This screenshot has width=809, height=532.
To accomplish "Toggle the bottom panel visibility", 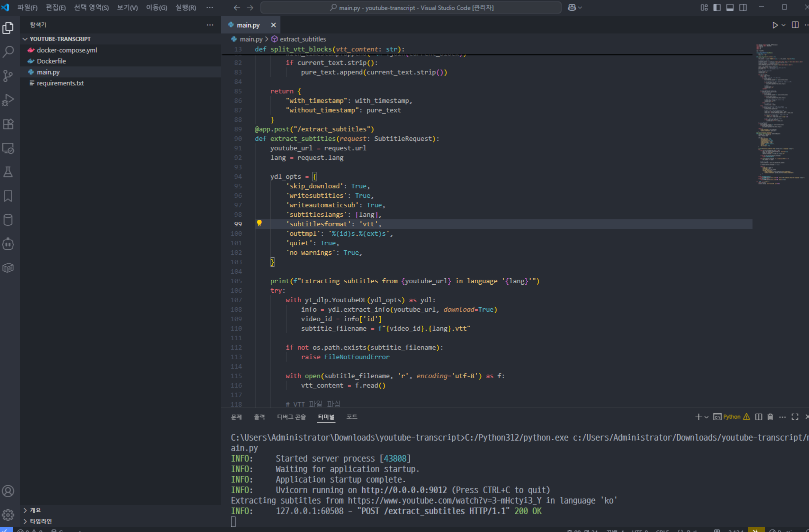I will tap(730, 7).
